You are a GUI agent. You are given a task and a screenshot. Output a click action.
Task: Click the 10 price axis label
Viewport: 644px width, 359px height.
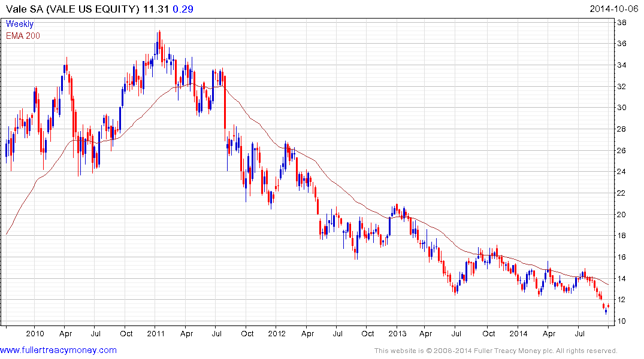coord(622,321)
